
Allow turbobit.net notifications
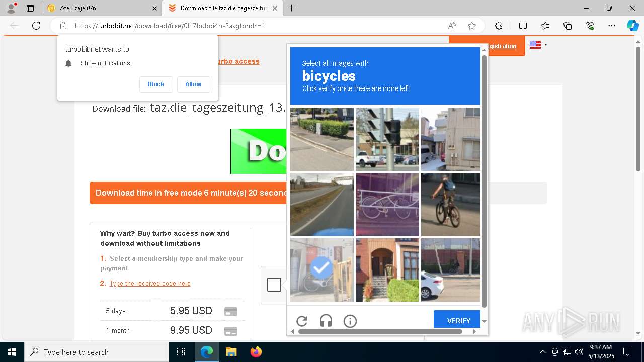(193, 84)
